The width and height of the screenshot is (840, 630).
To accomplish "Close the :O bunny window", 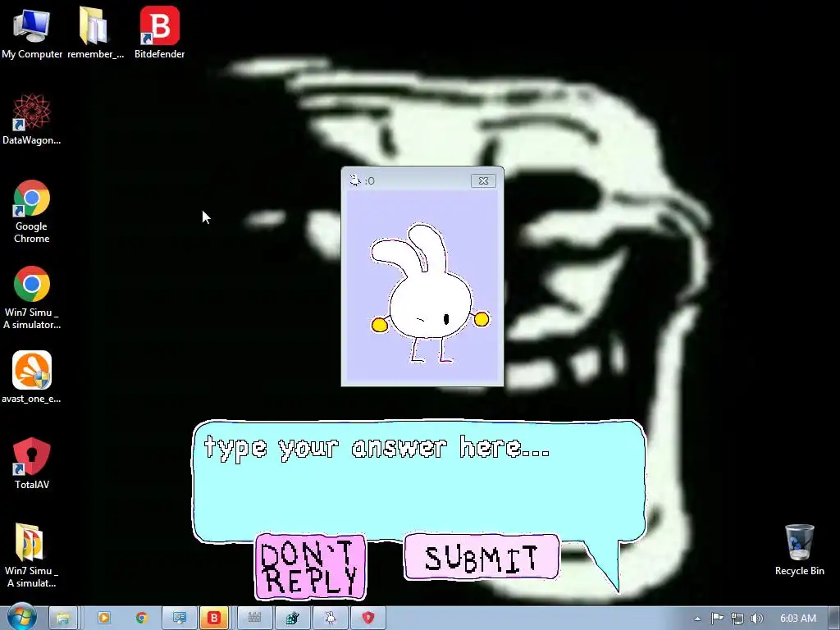I will 483,181.
